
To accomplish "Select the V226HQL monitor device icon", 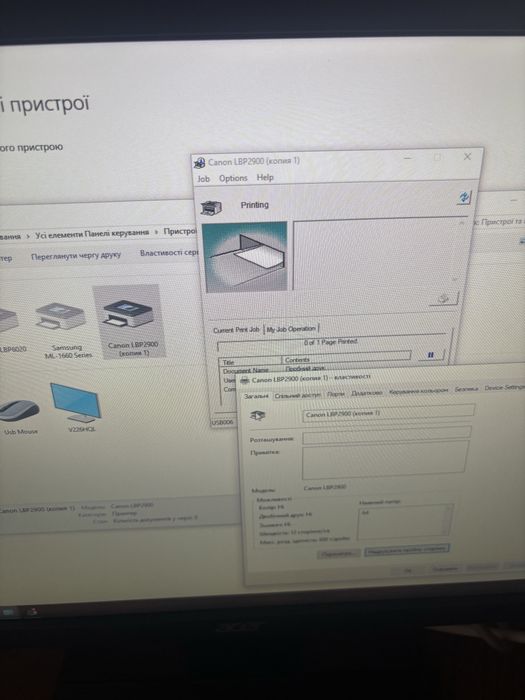I will [77, 407].
